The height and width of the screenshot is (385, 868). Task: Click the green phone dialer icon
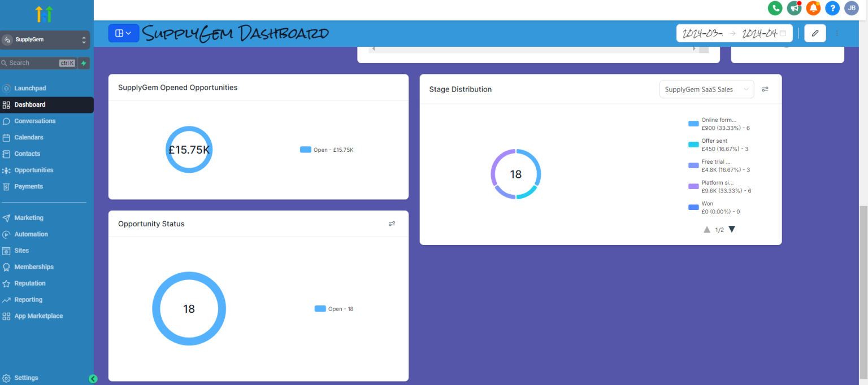[775, 8]
